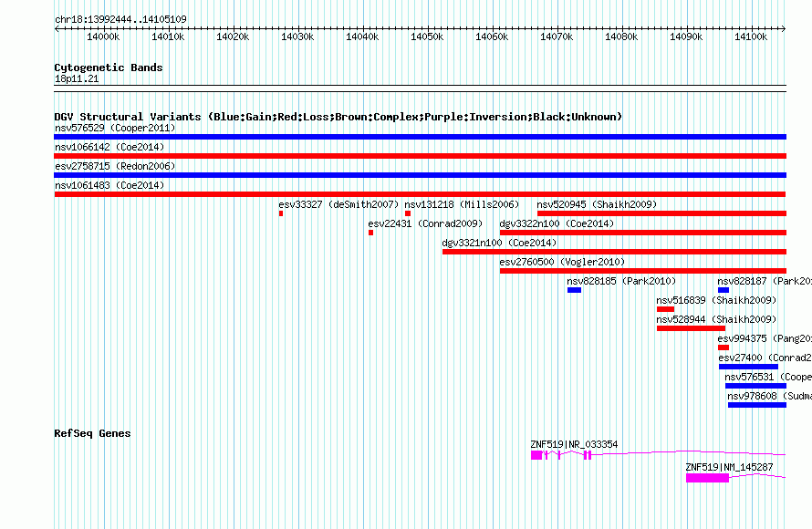Open esv22431 (Conrad2009) variant label
Viewport: 812px width, 529px height.
425,223
